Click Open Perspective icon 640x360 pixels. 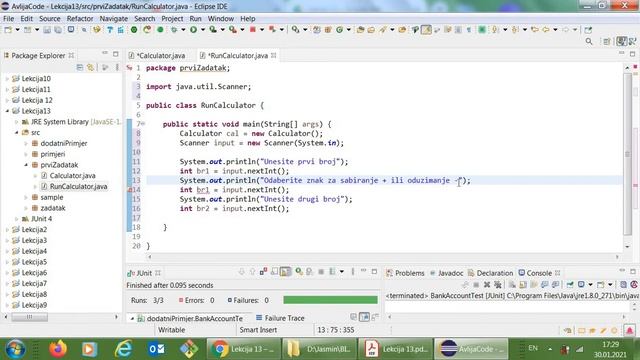coord(607,42)
